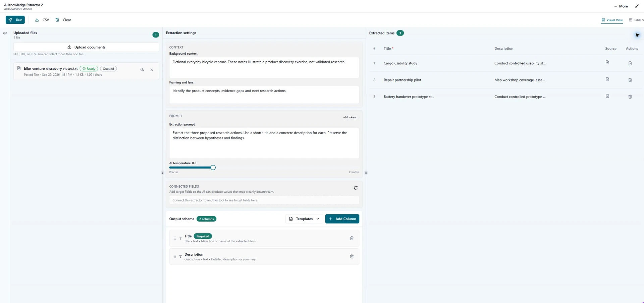The image size is (644, 303).
Task: Open the Templates dropdown
Action: tap(304, 219)
